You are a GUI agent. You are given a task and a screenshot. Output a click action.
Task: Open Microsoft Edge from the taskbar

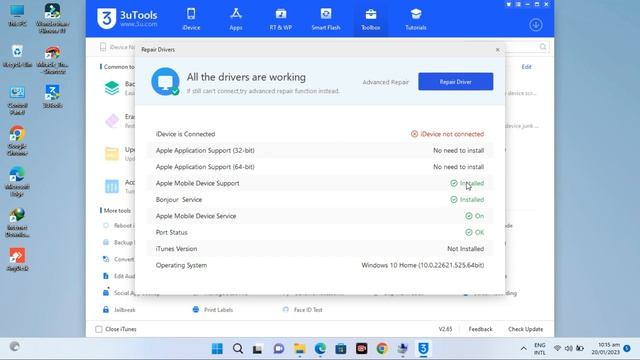click(320, 349)
